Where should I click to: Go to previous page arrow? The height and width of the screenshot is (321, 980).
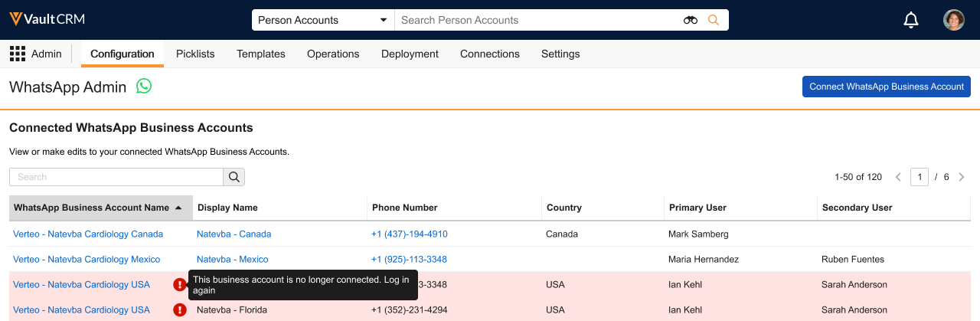pyautogui.click(x=898, y=177)
